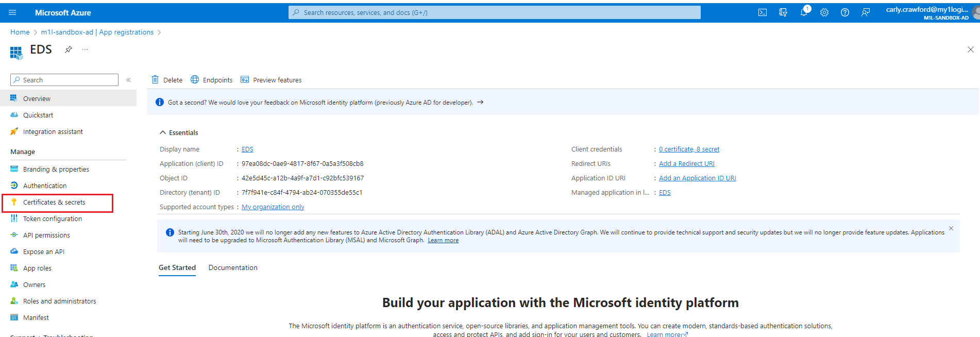This screenshot has width=980, height=337.
Task: Open portal settings gear
Action: (x=824, y=12)
